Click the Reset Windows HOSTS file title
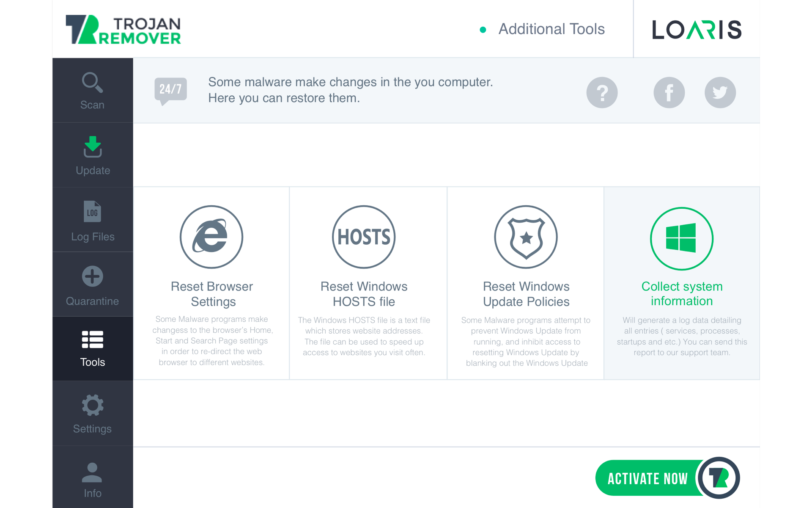 364,294
